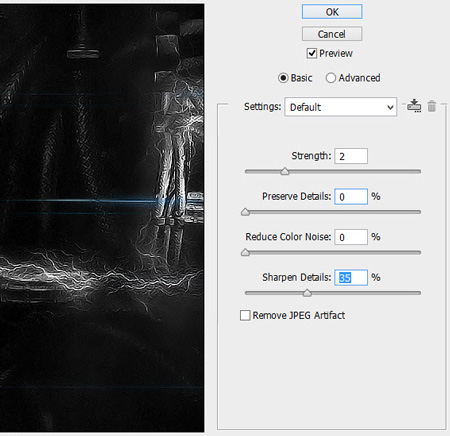The width and height of the screenshot is (450, 436).
Task: Select the Basic mode radio button
Action: (283, 78)
